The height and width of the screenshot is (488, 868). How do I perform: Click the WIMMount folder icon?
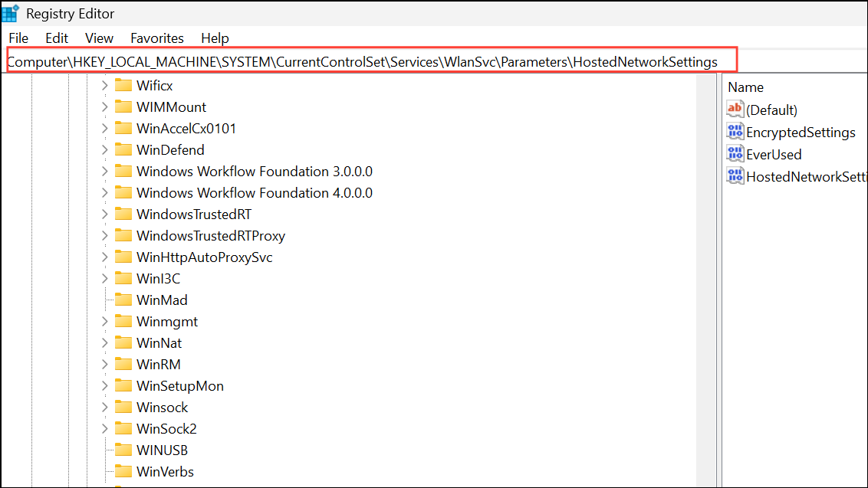(x=123, y=106)
